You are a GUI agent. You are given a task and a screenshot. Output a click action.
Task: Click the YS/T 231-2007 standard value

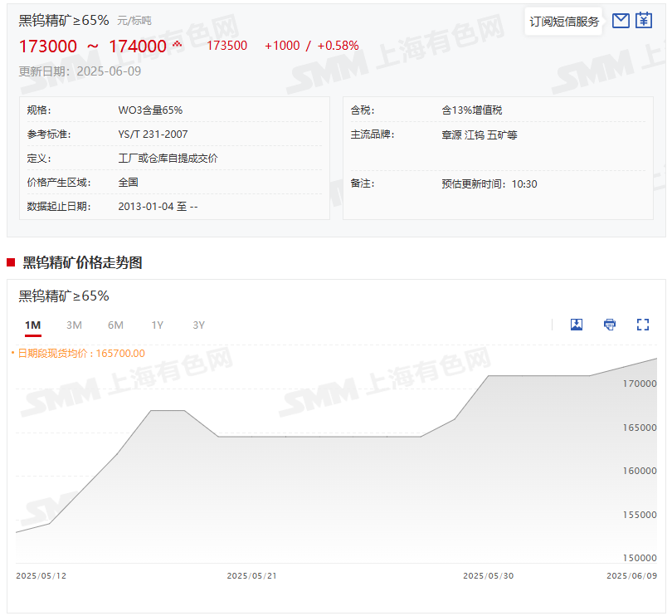(153, 134)
